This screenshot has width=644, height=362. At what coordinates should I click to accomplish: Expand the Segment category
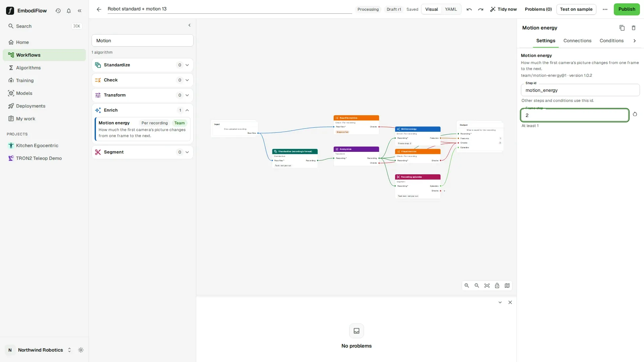143,152
